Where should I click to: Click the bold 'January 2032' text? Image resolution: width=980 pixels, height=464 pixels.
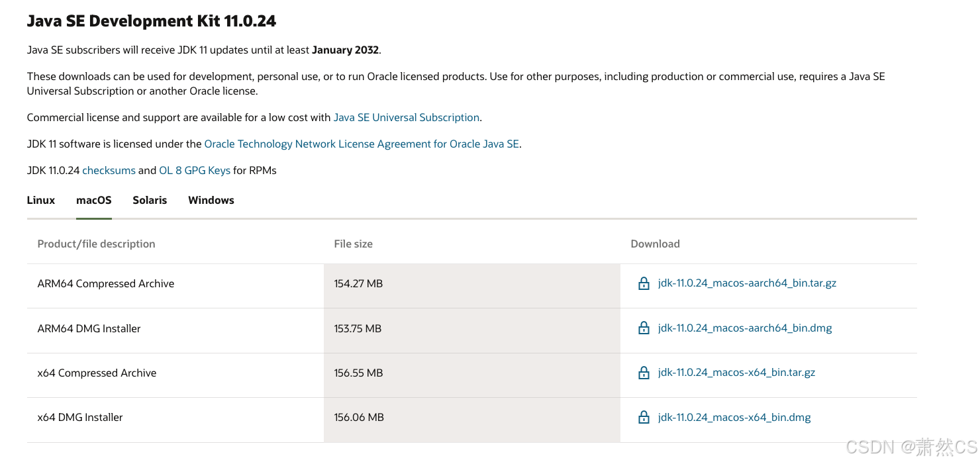(345, 50)
